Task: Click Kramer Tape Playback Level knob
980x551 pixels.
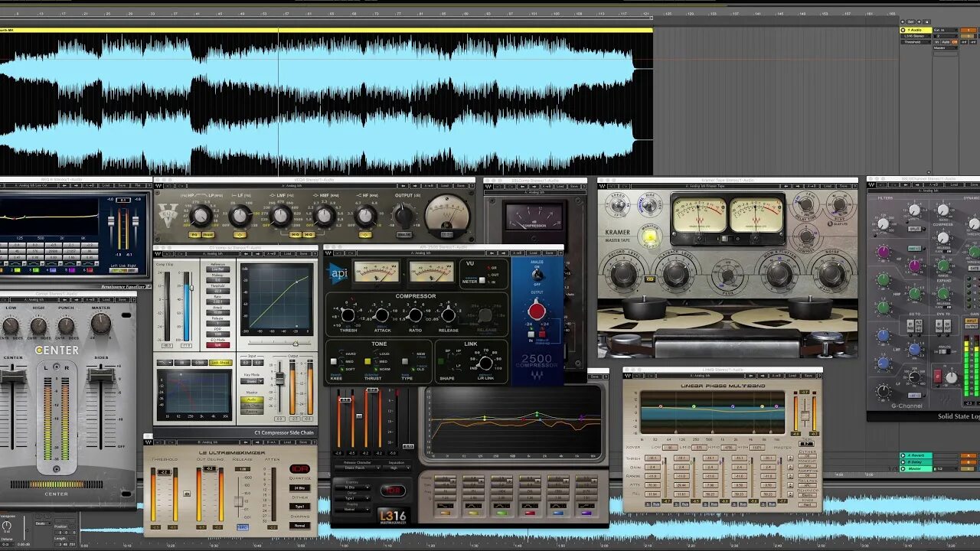Action: pos(677,272)
